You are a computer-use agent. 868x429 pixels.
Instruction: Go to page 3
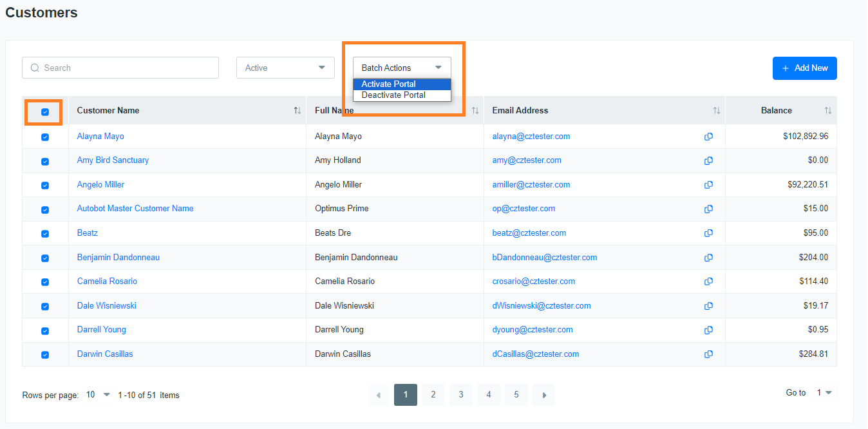(461, 395)
